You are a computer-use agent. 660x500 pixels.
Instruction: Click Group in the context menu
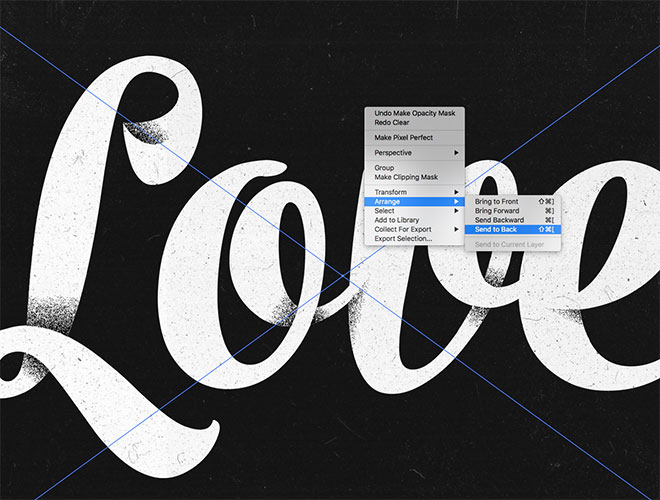pos(414,168)
